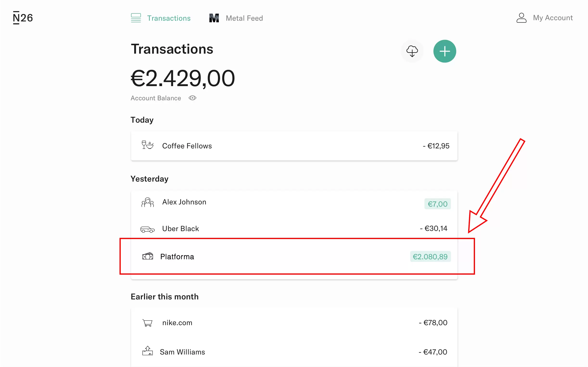Click the My Account profile icon
Image resolution: width=588 pixels, height=367 pixels.
click(x=521, y=18)
